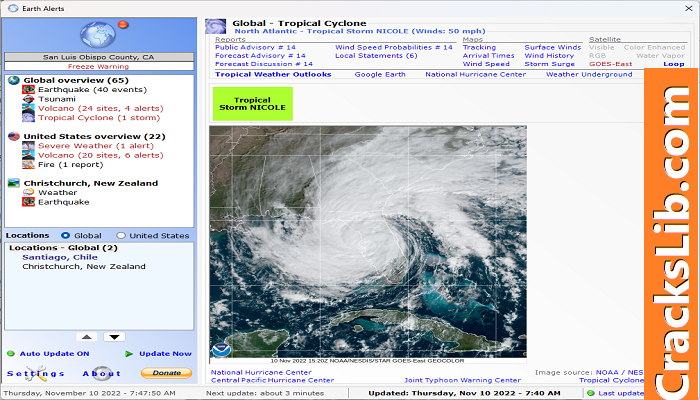Click the Settings tools icon
The width and height of the screenshot is (700, 400).
37,373
